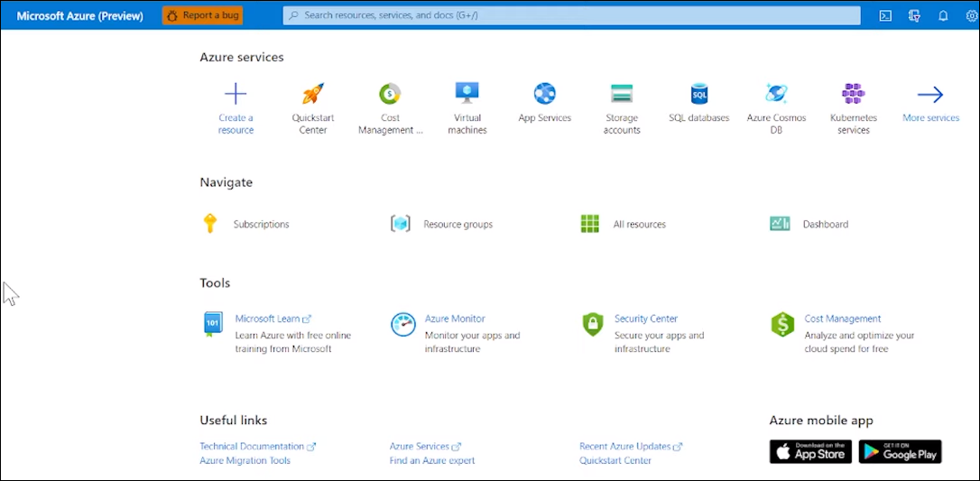Click the Virtual machines label

pos(467,124)
